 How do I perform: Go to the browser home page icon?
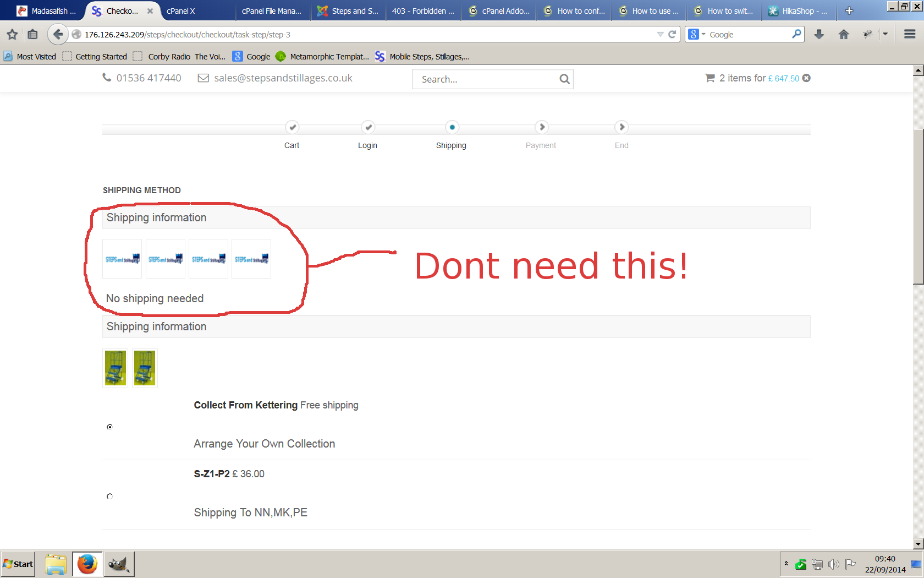tap(844, 35)
